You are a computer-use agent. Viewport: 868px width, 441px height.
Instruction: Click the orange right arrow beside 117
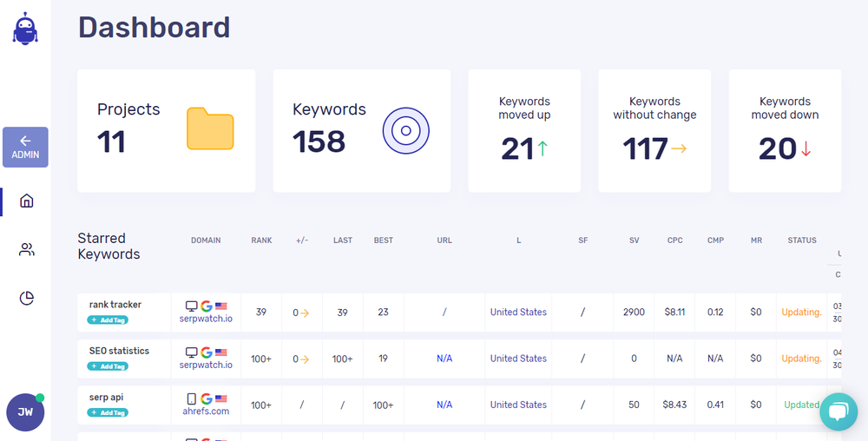[x=679, y=148]
